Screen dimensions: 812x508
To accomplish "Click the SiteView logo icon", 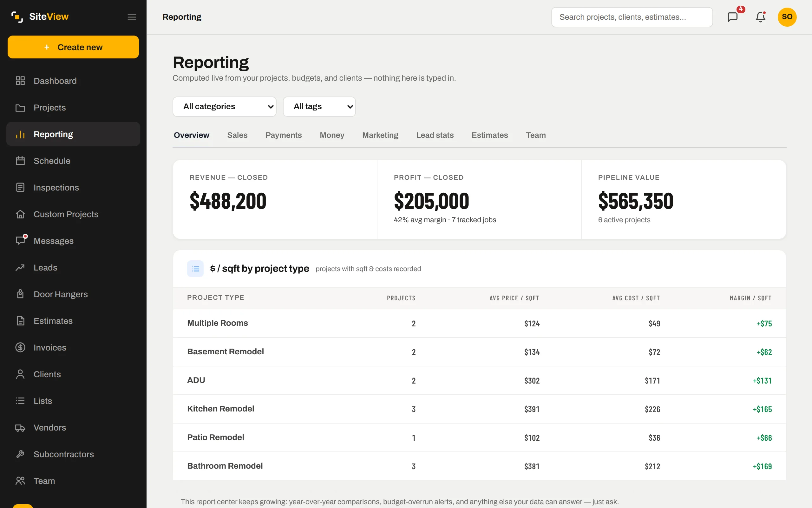I will [17, 17].
